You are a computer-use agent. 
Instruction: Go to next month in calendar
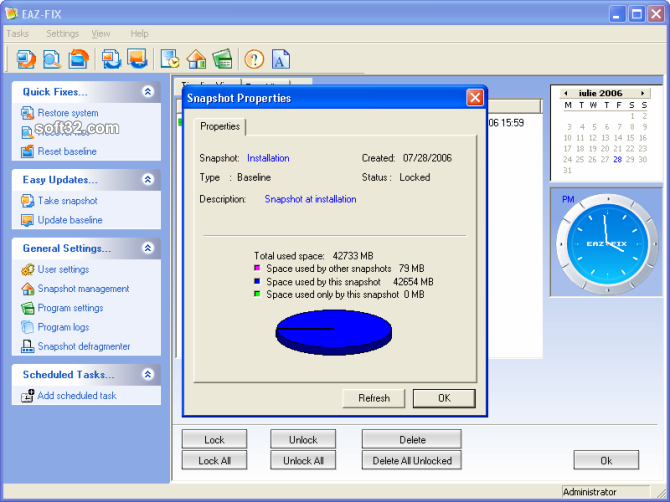pyautogui.click(x=642, y=93)
